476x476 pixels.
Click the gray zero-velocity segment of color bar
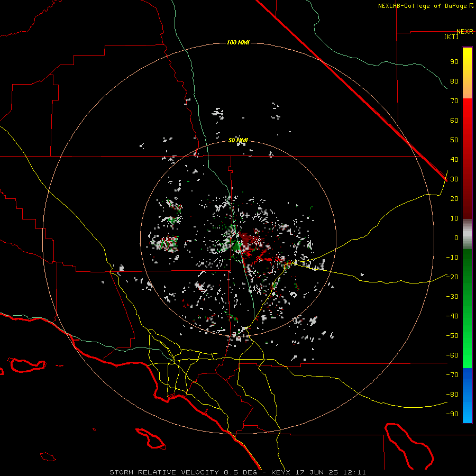(467, 234)
